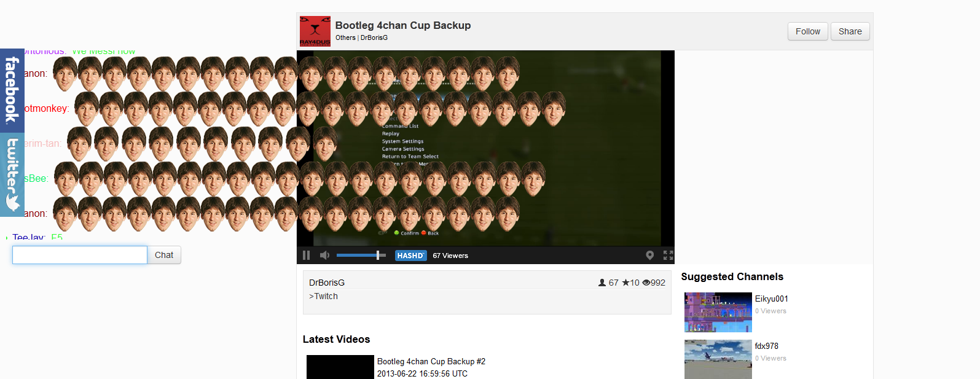Open Eikyu001 suggested channel thumbnail
This screenshot has width=980, height=379.
click(718, 312)
